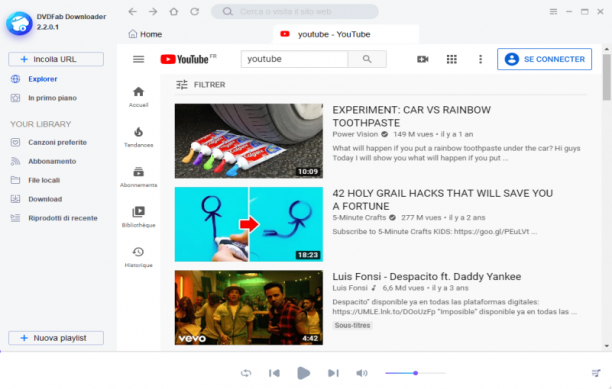Open the Luis Fonsi channel link
The width and height of the screenshot is (612, 389).
tap(350, 288)
